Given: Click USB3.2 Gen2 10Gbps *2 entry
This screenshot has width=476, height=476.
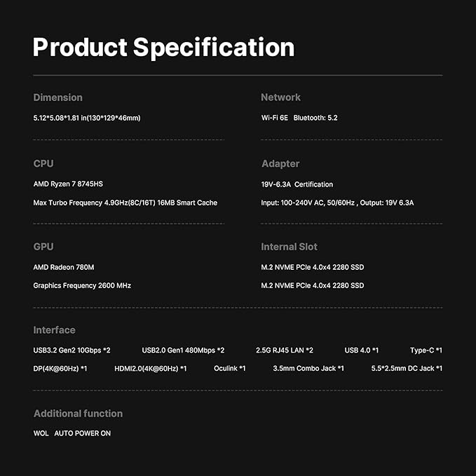Looking at the screenshot, I should (72, 350).
